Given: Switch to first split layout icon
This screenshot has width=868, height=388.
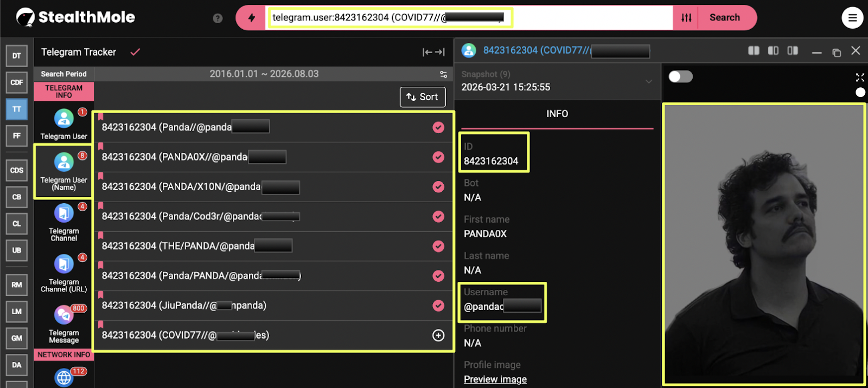Looking at the screenshot, I should 754,50.
